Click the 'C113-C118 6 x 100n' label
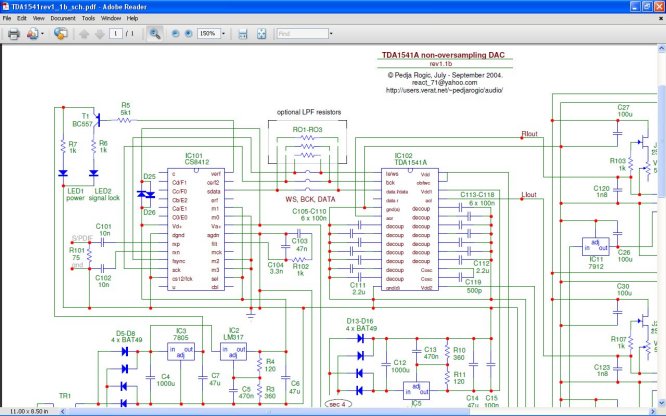This screenshot has width=666, height=416. tap(477, 199)
